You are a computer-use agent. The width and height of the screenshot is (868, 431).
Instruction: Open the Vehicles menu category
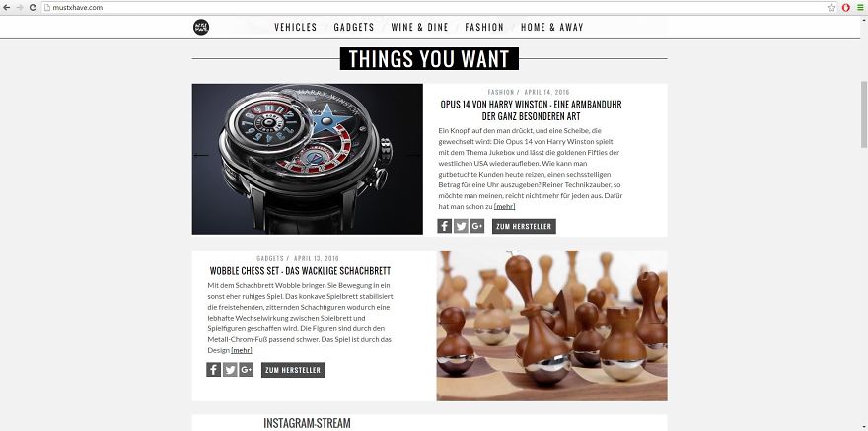[x=296, y=27]
